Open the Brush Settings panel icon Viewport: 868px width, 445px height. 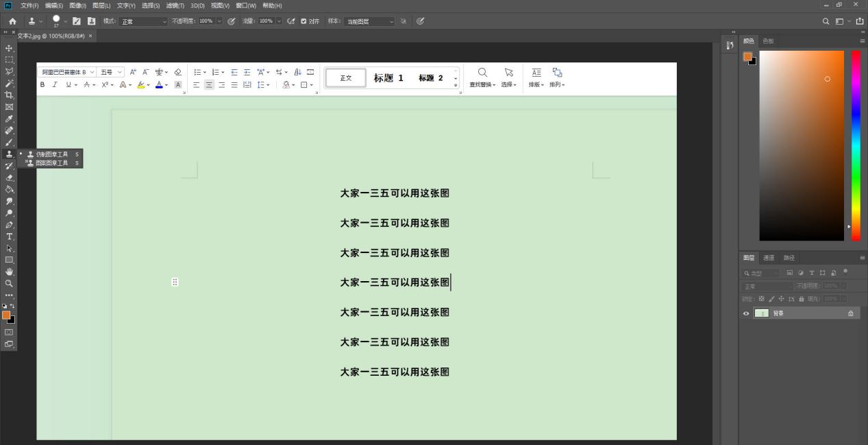click(x=77, y=21)
